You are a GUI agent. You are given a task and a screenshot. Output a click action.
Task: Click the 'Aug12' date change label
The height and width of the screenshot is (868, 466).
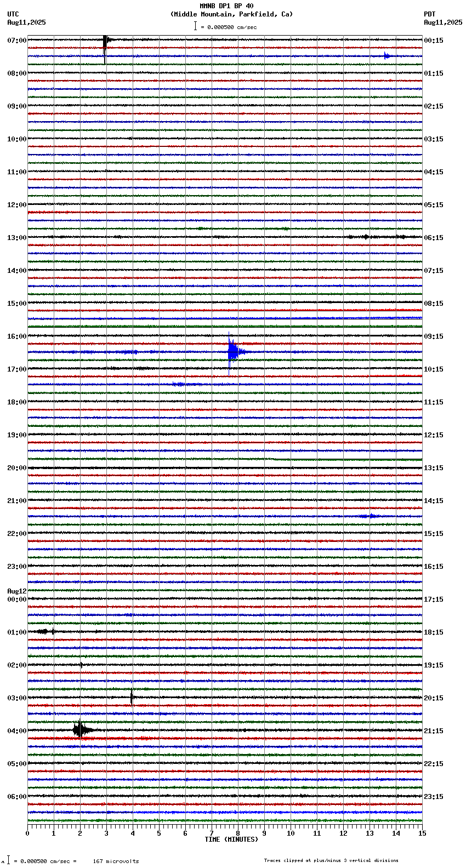pyautogui.click(x=17, y=591)
